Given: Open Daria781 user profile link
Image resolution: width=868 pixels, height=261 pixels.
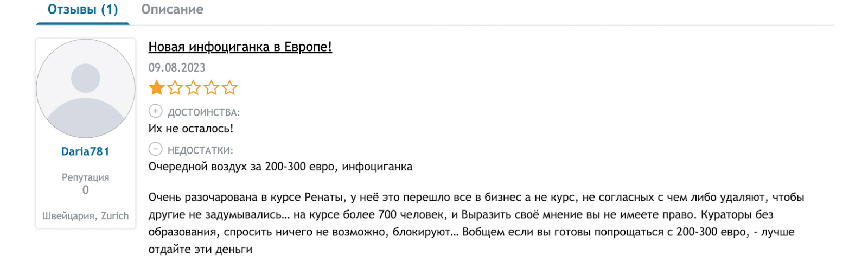Looking at the screenshot, I should click(85, 151).
